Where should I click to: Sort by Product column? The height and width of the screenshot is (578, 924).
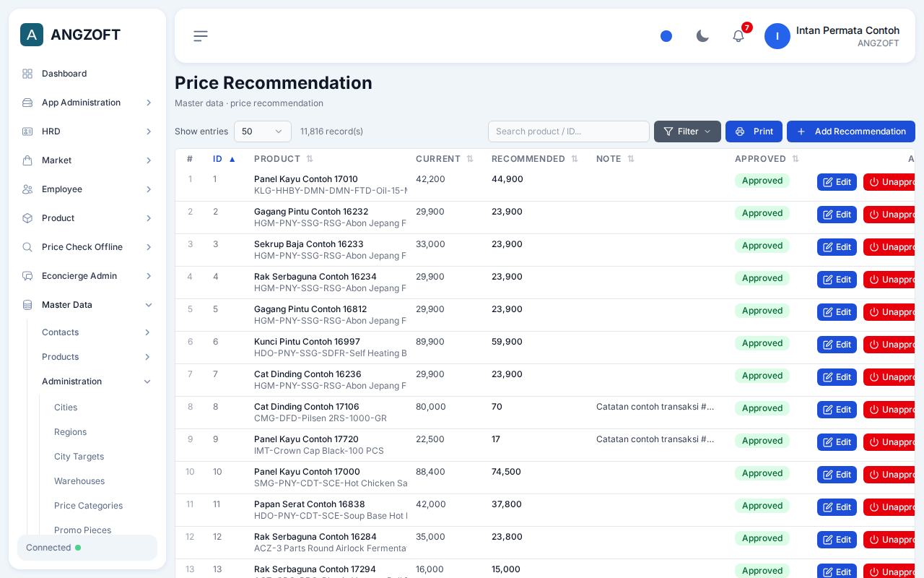[284, 159]
